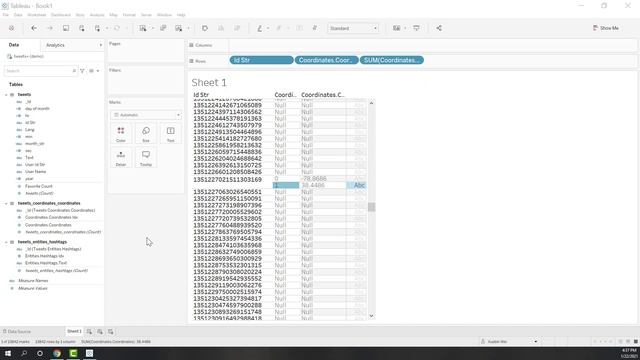Open the Worksheet menu

[x=37, y=15]
